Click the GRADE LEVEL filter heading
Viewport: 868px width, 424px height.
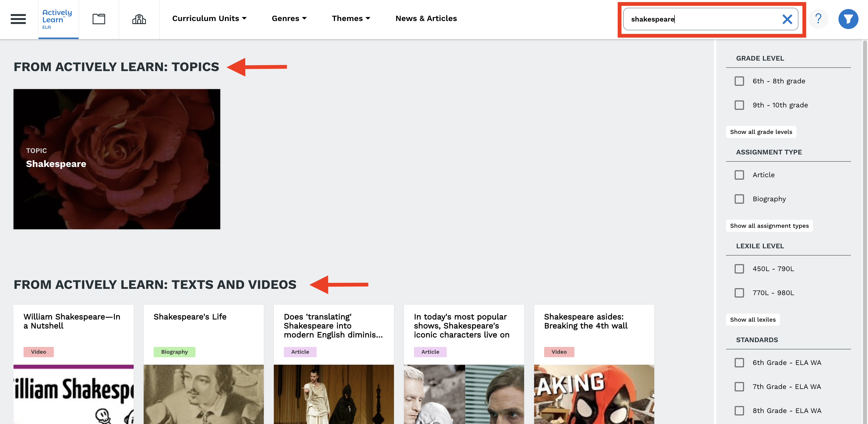[x=760, y=58]
